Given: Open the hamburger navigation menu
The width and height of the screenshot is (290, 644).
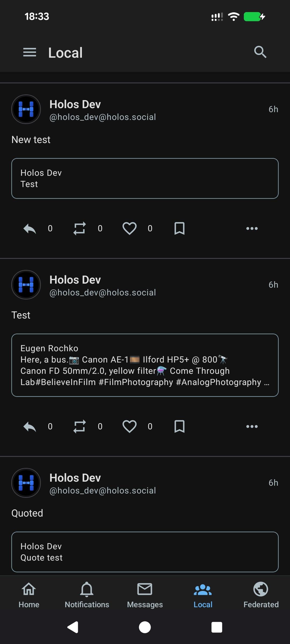Looking at the screenshot, I should point(30,52).
